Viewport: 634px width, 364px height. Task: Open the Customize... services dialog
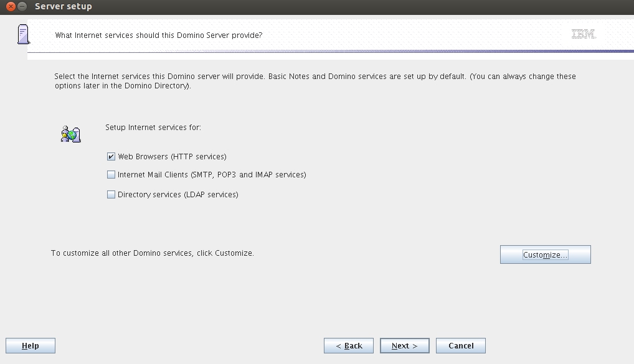(x=545, y=254)
